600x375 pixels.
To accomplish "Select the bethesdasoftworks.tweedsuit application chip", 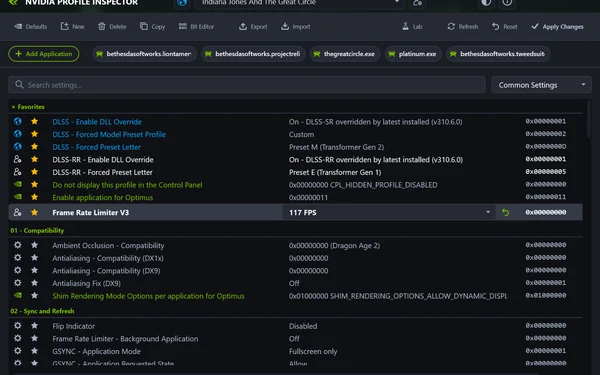I will (498, 54).
